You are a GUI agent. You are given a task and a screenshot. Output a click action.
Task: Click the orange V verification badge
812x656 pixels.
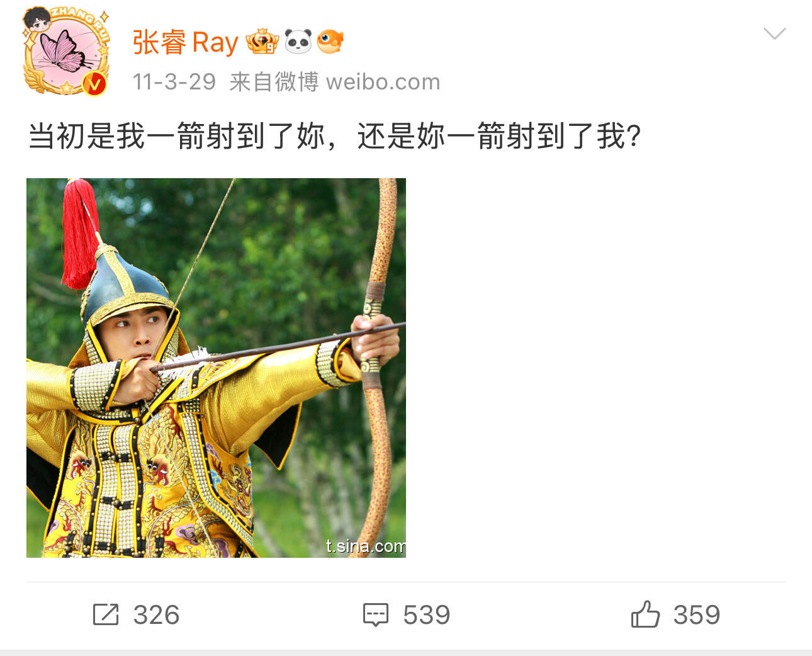coord(94,83)
